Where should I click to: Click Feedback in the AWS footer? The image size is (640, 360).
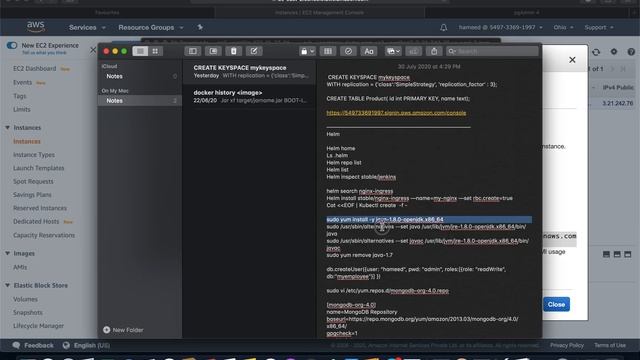pyautogui.click(x=33, y=345)
